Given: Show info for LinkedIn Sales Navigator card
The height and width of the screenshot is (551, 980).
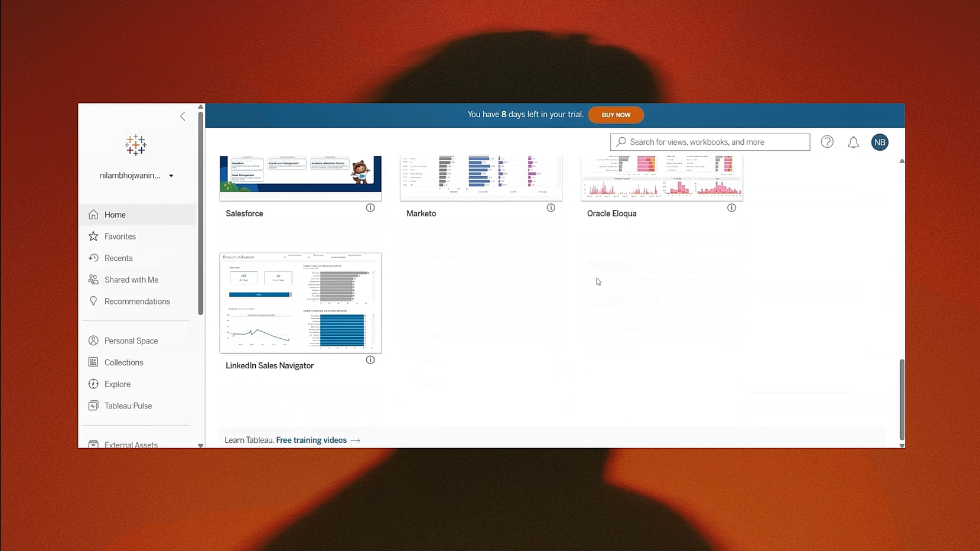Looking at the screenshot, I should (x=370, y=359).
